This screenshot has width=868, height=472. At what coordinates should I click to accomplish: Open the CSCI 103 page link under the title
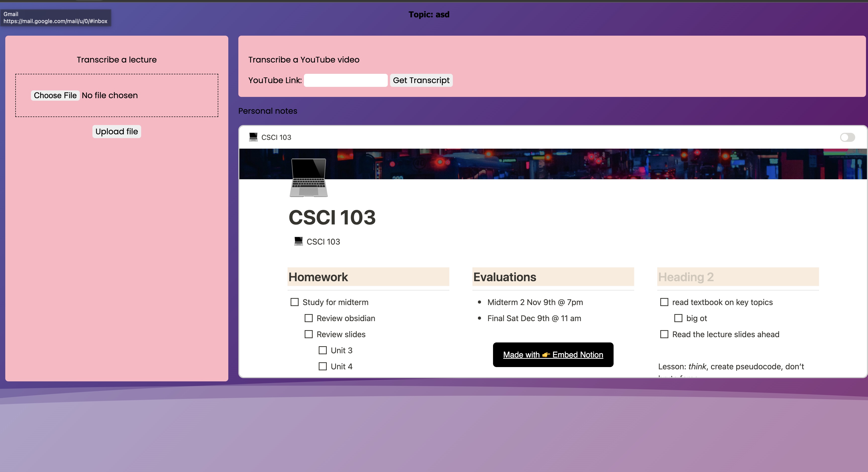(x=323, y=242)
